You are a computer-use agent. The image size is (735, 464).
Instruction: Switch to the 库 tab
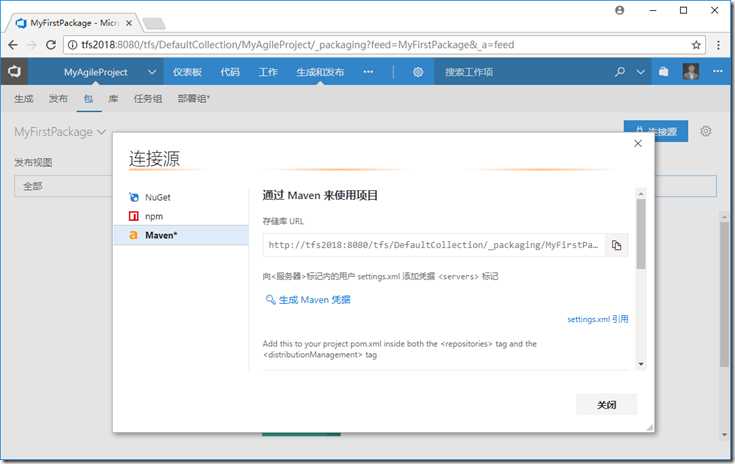click(113, 98)
